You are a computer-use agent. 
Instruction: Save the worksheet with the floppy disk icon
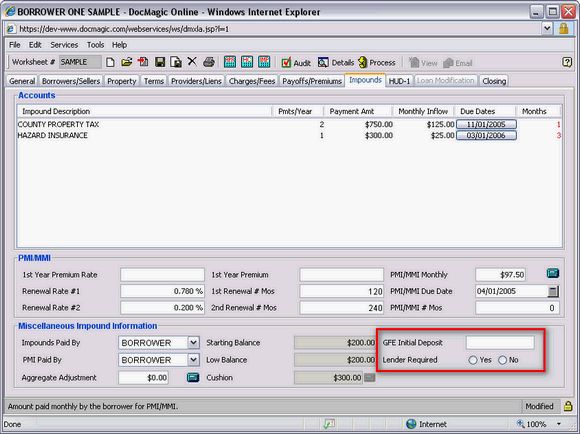160,62
